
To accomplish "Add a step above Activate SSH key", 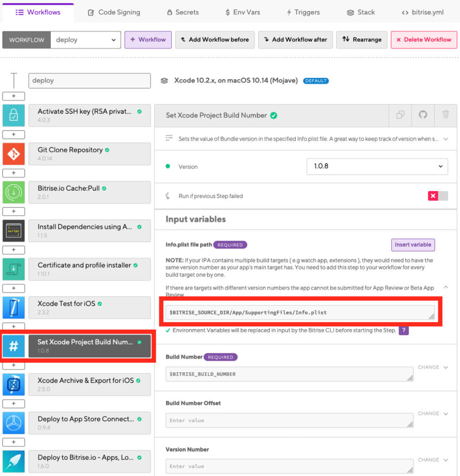I will pyautogui.click(x=14, y=96).
